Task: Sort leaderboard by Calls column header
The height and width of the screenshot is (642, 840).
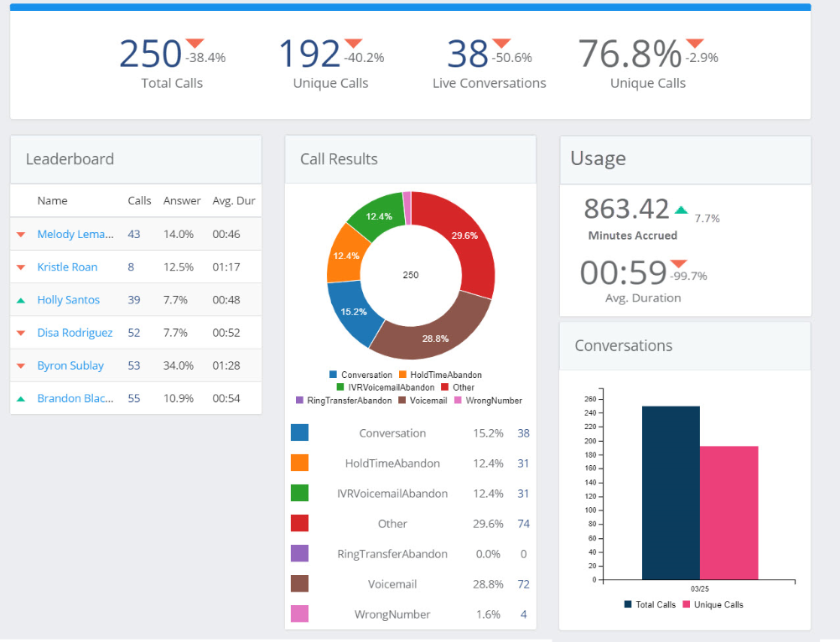Action: [x=139, y=201]
